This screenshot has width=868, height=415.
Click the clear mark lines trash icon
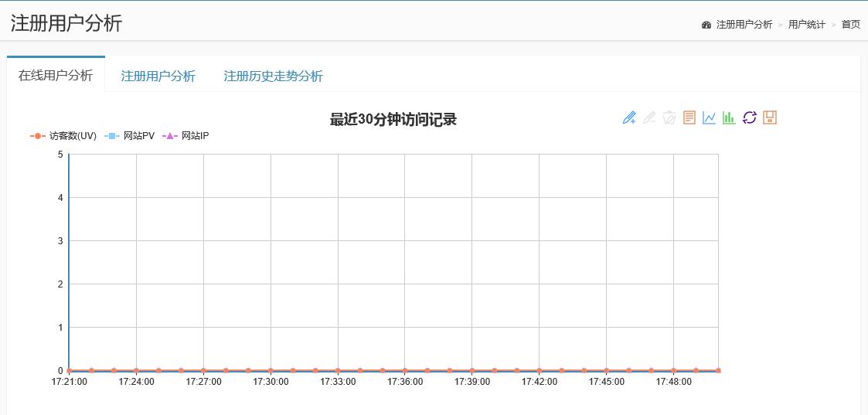point(669,117)
